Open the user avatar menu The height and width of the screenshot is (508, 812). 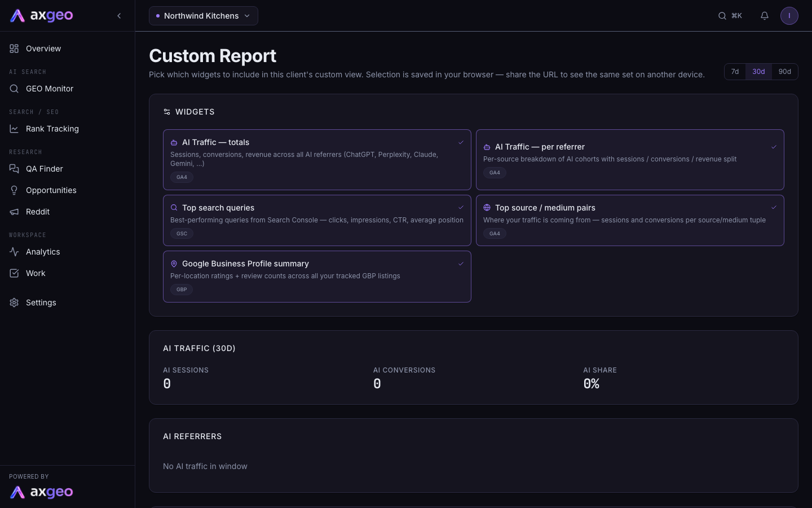(x=789, y=16)
